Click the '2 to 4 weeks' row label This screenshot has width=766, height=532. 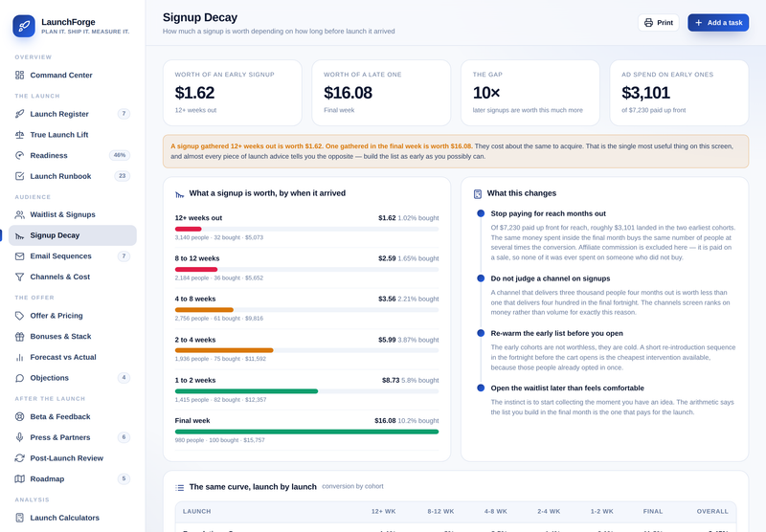tap(195, 341)
